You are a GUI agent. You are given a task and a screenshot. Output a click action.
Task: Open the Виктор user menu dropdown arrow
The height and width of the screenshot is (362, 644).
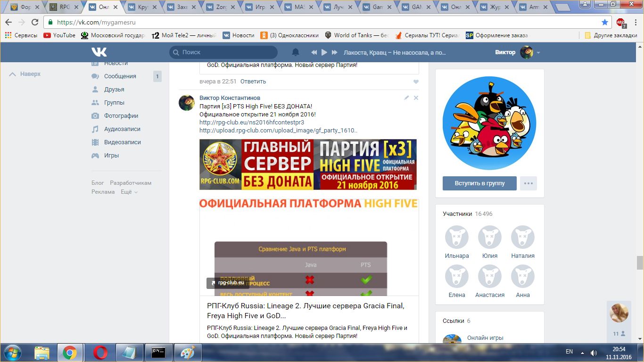pos(538,53)
